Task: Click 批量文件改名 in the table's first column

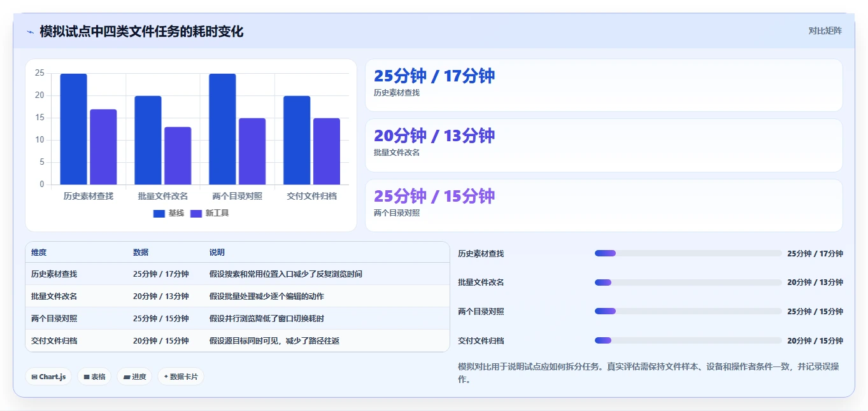Action: 54,296
